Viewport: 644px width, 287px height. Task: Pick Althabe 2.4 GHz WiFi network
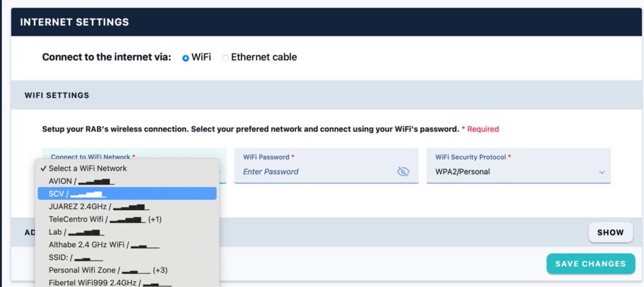(103, 245)
